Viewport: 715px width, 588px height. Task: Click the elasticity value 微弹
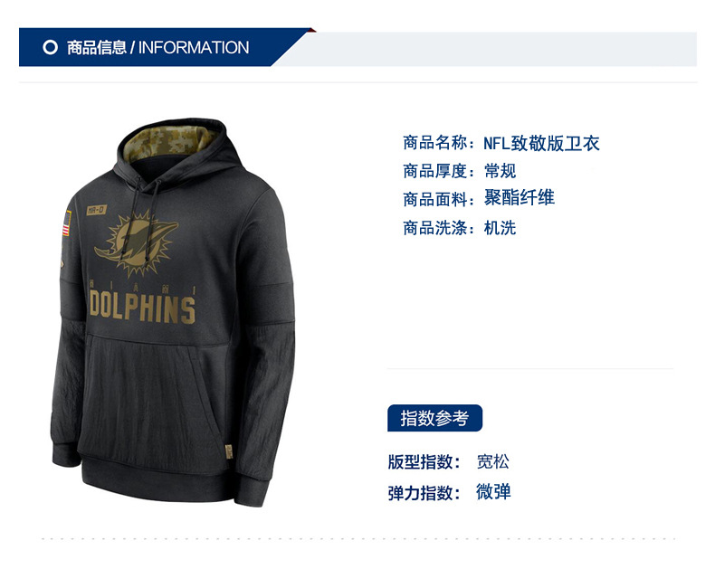pyautogui.click(x=493, y=492)
